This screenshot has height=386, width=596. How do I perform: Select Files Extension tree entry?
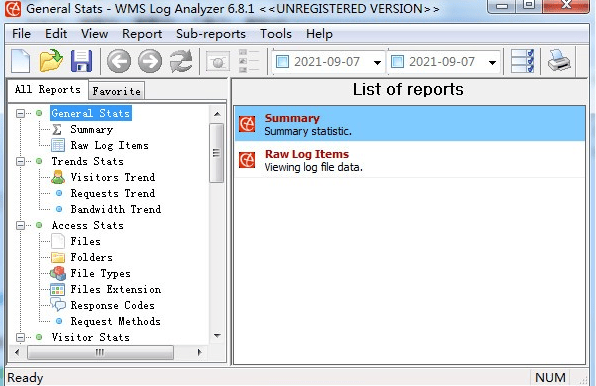coord(116,290)
